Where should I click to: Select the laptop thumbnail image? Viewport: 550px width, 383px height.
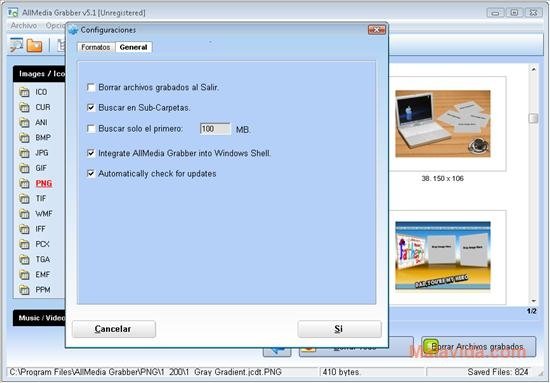[443, 123]
